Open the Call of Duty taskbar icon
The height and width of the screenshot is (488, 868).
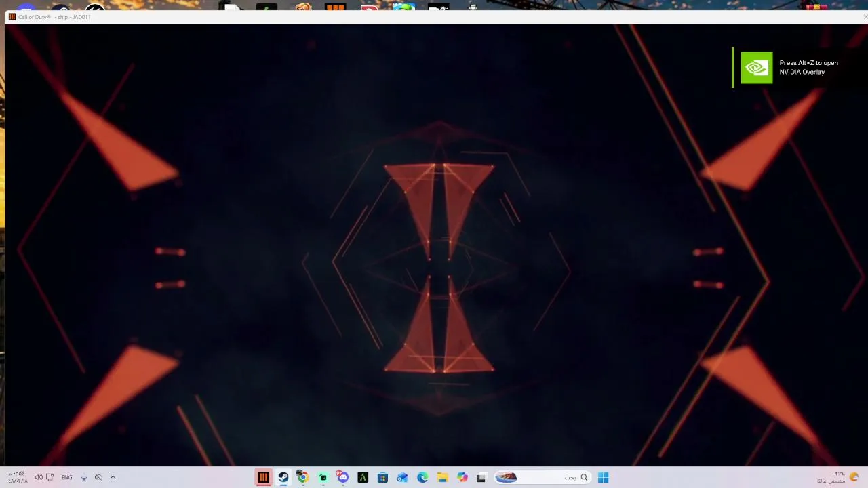[263, 477]
